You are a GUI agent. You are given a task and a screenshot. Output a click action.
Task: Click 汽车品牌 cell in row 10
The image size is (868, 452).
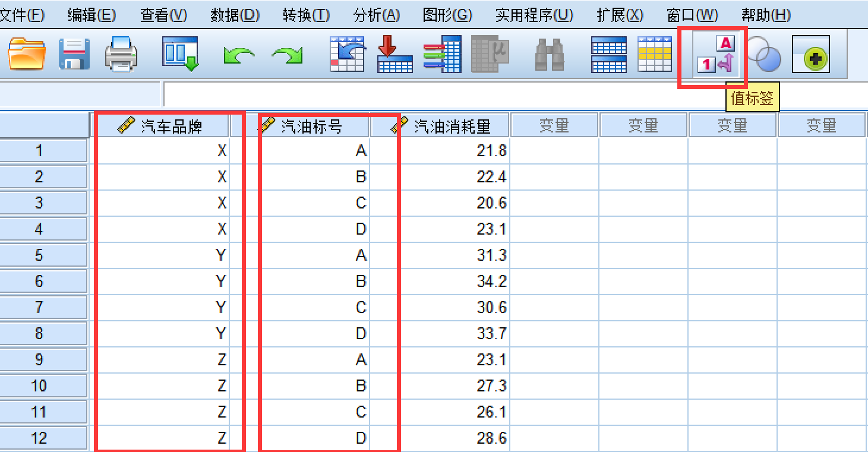[x=160, y=386]
